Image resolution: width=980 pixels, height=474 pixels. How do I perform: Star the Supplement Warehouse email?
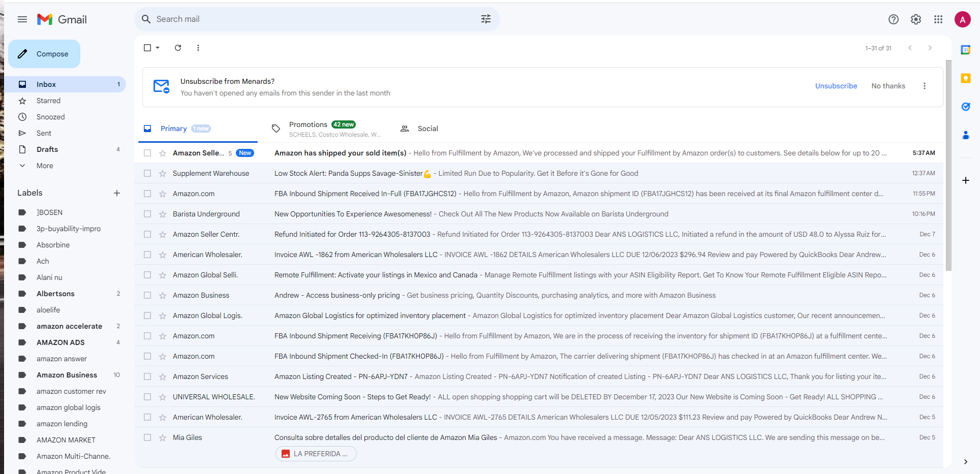(163, 173)
